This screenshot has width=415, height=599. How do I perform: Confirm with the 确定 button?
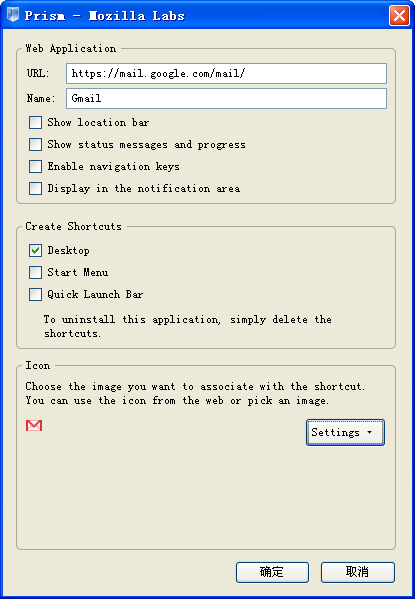click(272, 572)
